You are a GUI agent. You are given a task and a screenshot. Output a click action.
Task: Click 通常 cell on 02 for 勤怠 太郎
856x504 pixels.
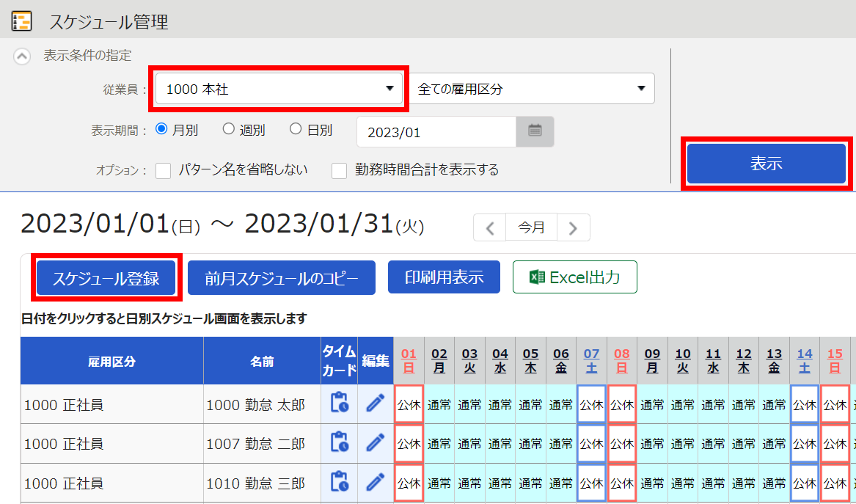click(x=439, y=404)
